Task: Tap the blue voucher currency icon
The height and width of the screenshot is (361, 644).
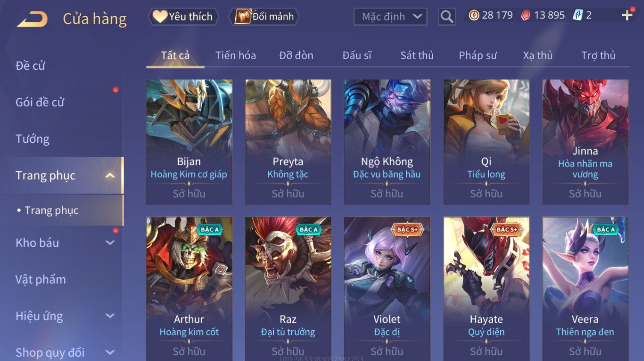Action: click(x=578, y=15)
